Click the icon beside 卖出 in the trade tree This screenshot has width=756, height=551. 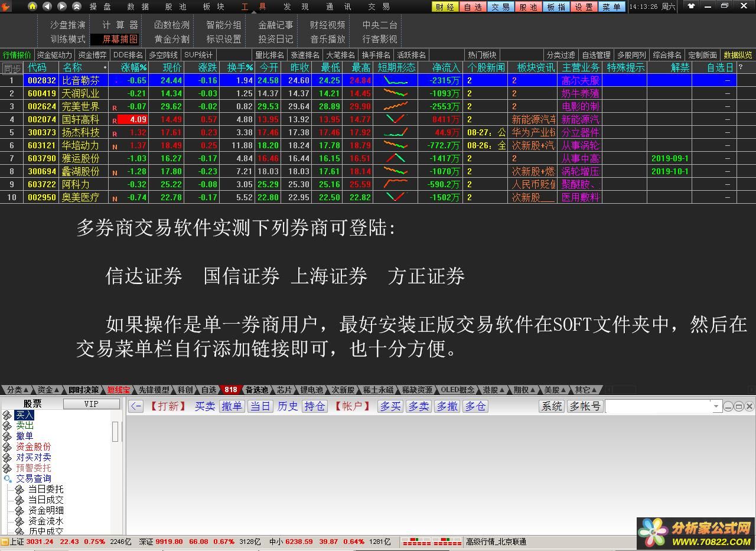pos(8,426)
